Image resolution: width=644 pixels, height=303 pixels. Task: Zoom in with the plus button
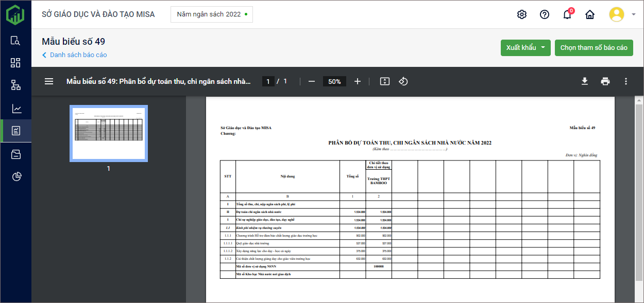coord(358,81)
